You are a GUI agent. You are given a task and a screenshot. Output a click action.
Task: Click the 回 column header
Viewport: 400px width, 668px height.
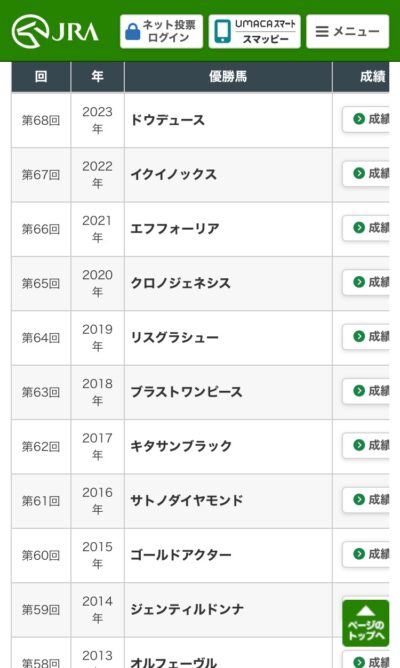coord(41,77)
